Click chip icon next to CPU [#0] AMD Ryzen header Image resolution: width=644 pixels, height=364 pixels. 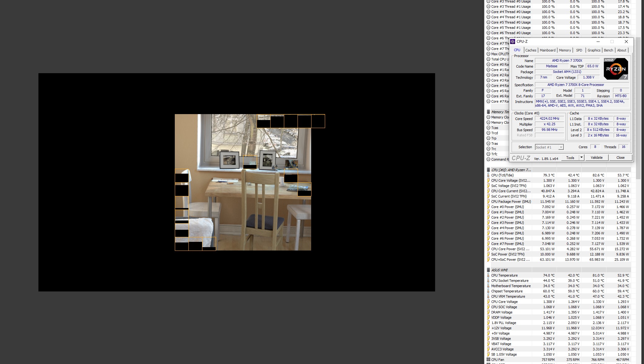pyautogui.click(x=488, y=170)
